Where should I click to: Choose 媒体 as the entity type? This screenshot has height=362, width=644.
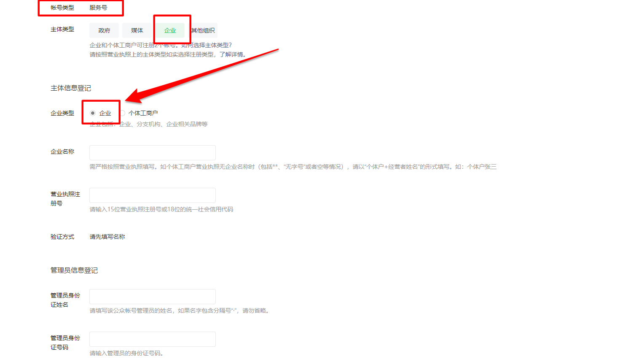(137, 30)
